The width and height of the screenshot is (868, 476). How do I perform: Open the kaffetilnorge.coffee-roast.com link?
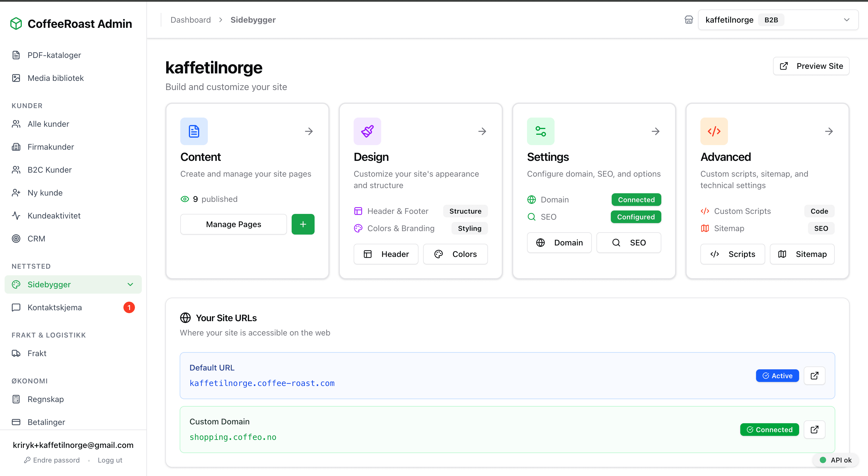[262, 383]
